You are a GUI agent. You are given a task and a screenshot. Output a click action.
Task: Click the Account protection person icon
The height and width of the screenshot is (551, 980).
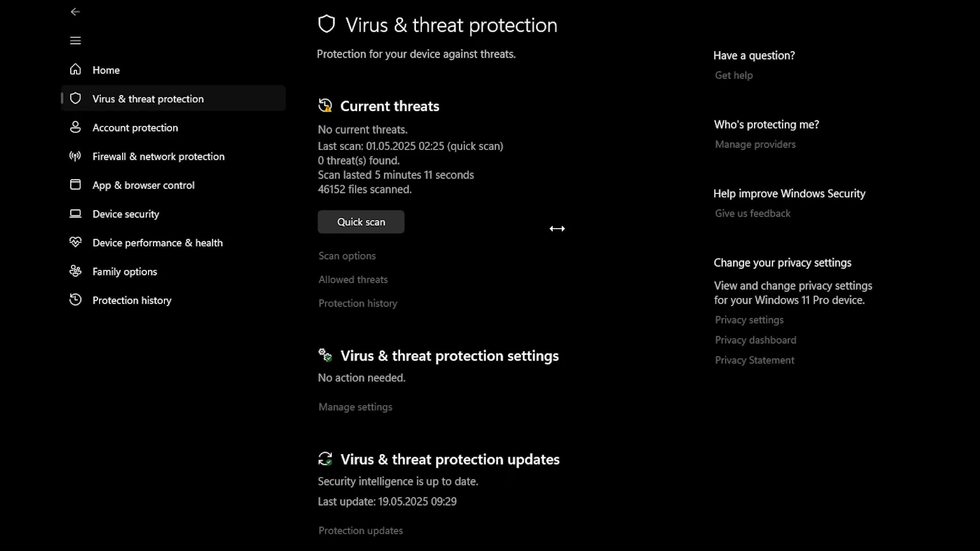point(75,127)
